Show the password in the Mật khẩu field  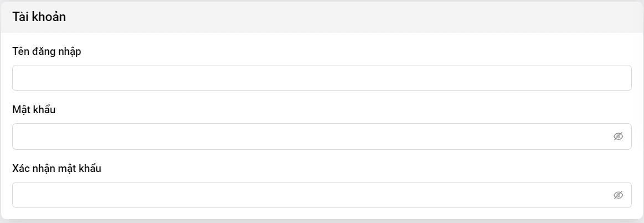[x=619, y=136]
